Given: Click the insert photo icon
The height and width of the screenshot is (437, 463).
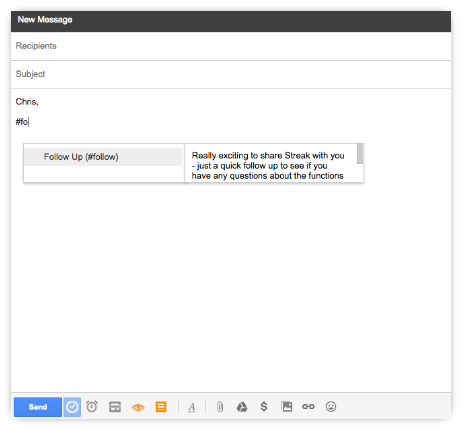Looking at the screenshot, I should [286, 406].
